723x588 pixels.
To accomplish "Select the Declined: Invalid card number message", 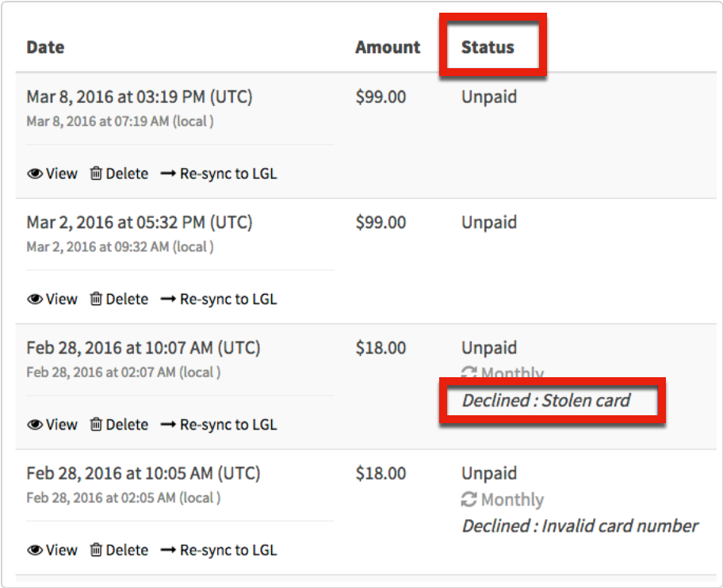I will 580,525.
